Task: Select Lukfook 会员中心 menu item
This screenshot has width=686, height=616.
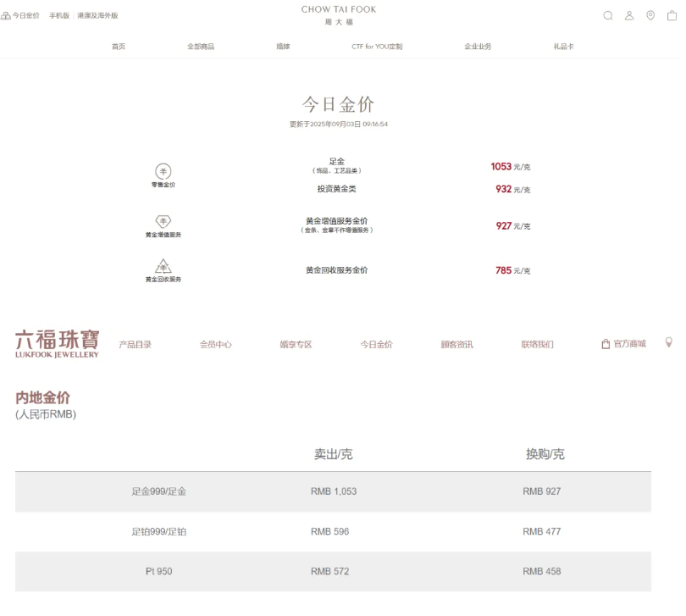Action: 216,344
